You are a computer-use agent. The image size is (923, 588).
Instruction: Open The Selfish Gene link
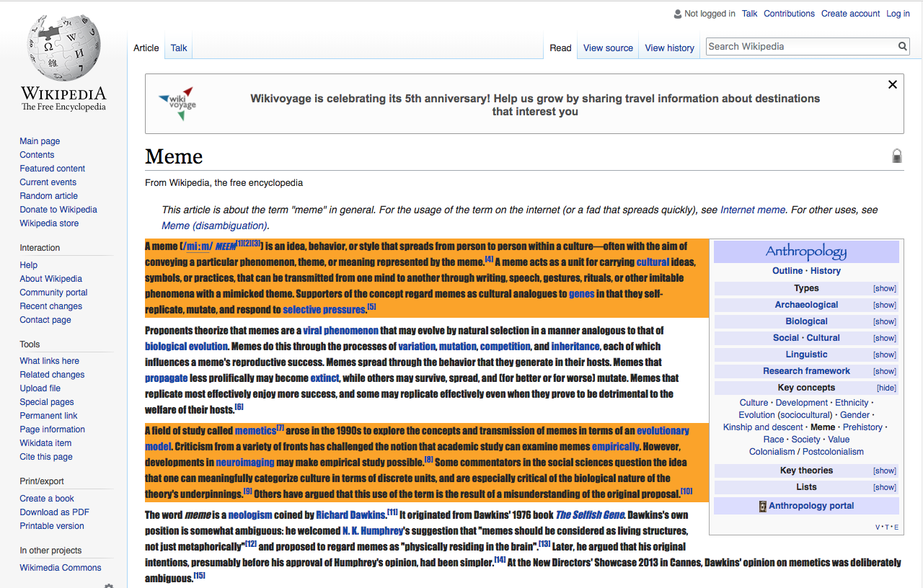[x=590, y=515]
